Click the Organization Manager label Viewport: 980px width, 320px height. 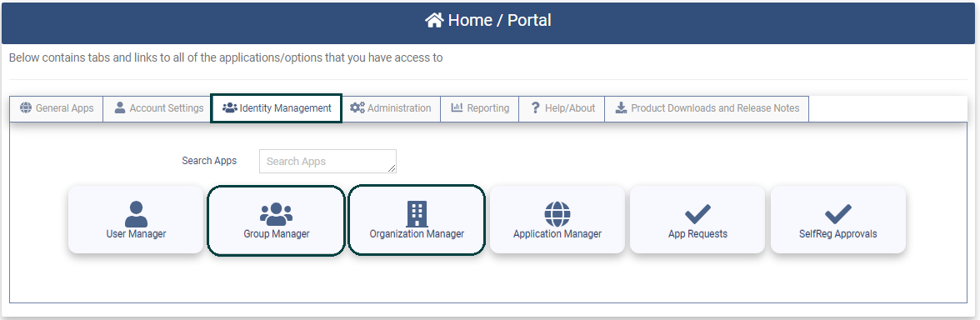click(x=417, y=234)
